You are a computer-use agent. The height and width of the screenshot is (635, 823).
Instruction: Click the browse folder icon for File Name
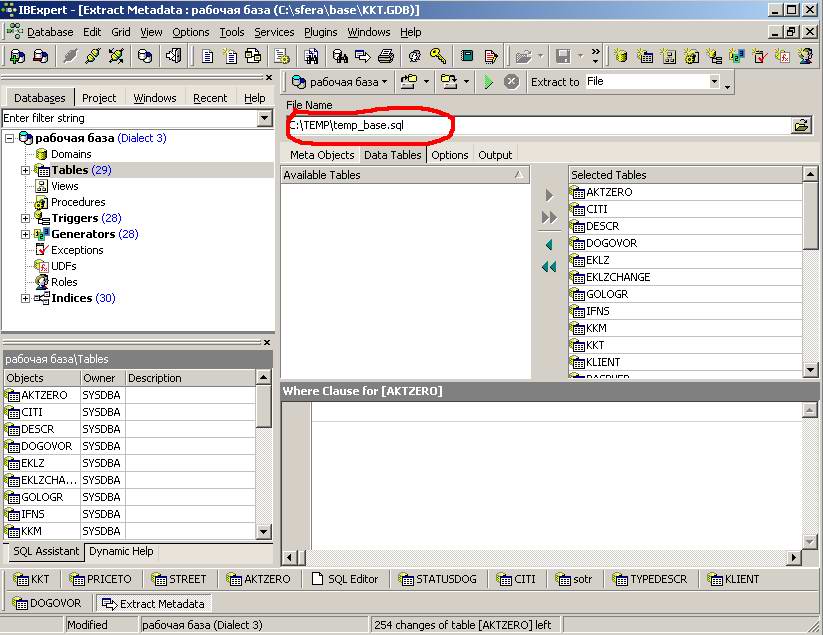pyautogui.click(x=801, y=125)
